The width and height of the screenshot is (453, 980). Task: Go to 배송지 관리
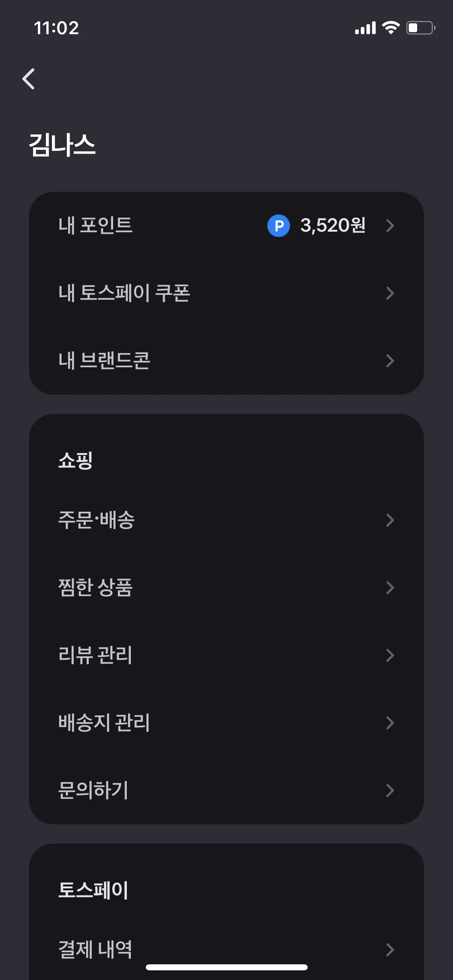(226, 723)
